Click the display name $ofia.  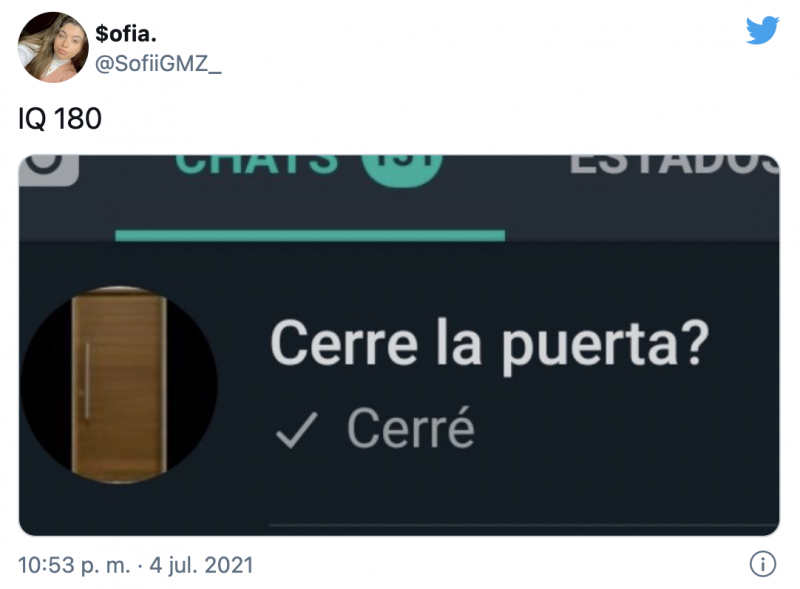126,34
